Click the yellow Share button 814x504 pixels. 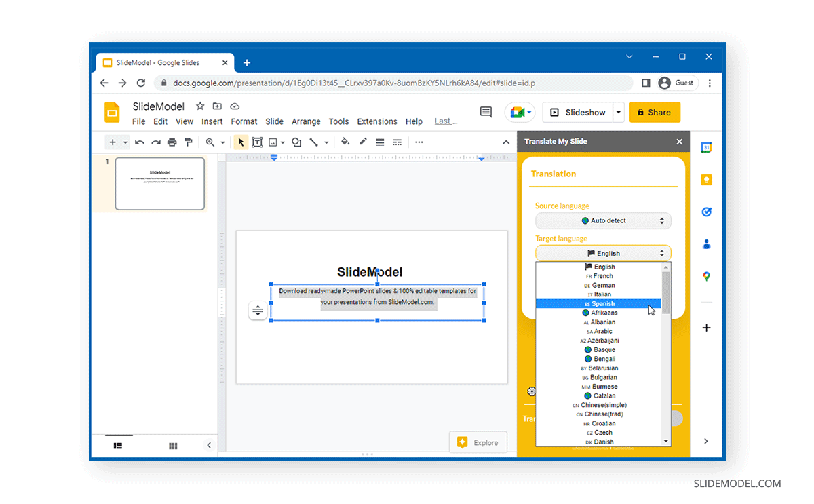[x=655, y=113]
